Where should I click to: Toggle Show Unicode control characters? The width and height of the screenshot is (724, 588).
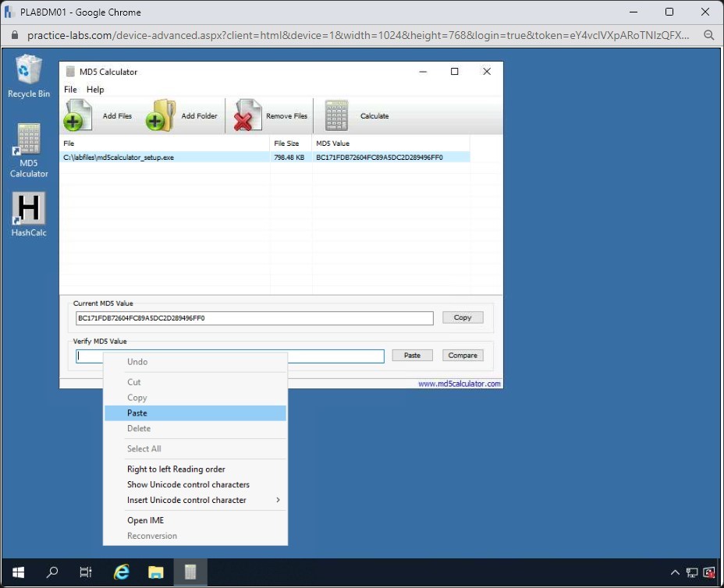[x=188, y=484]
